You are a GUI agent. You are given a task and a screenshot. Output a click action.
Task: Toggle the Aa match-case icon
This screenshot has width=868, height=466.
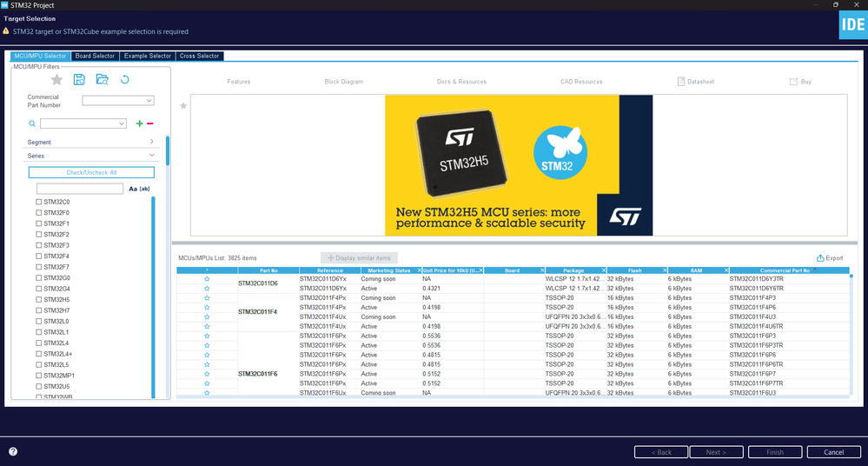(133, 189)
